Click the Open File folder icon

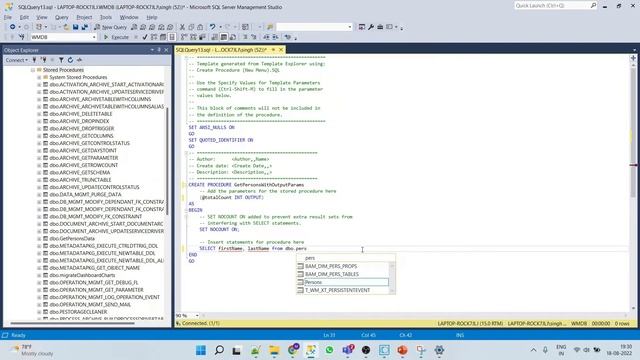coord(66,27)
